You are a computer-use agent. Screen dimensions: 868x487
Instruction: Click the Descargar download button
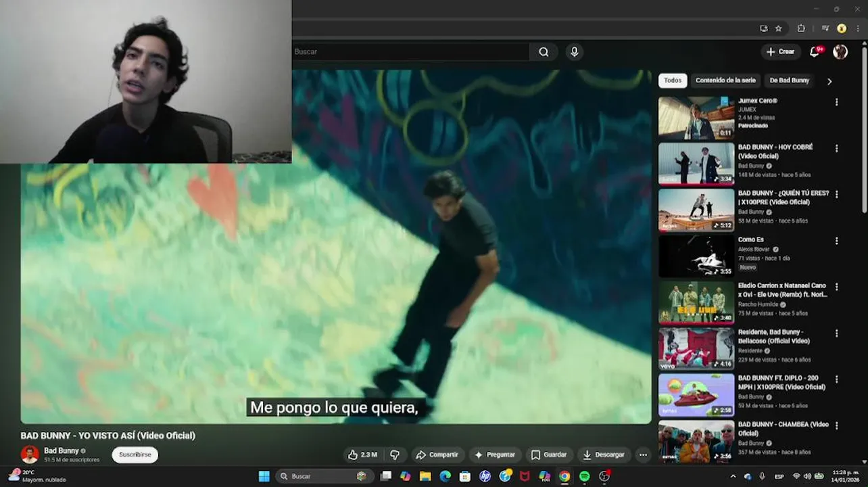point(604,455)
